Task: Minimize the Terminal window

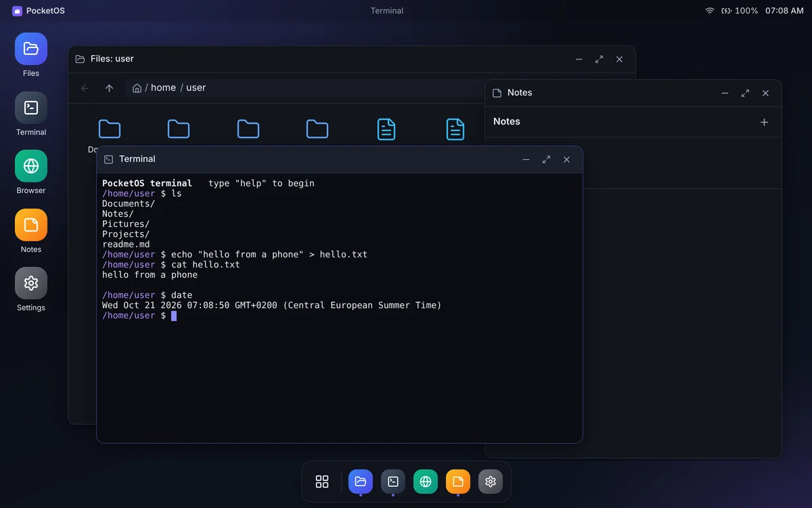Action: [x=526, y=160]
